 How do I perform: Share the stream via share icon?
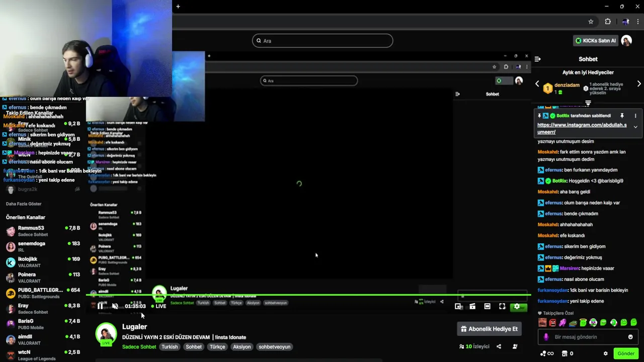(499, 346)
